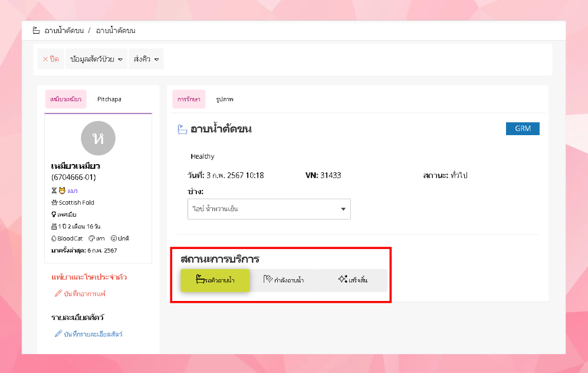
Task: Click the สถานะ: ทั่วไป text
Action: coord(445,175)
